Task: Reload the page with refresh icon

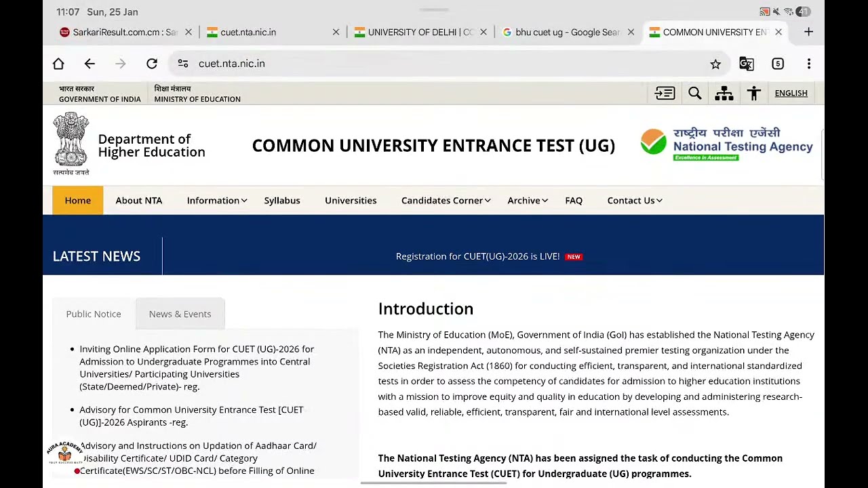Action: (x=152, y=64)
